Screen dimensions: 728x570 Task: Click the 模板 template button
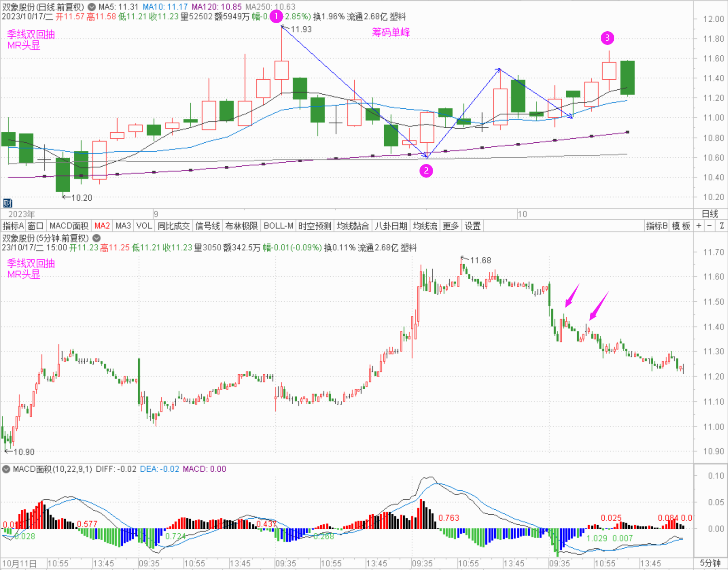(x=681, y=226)
